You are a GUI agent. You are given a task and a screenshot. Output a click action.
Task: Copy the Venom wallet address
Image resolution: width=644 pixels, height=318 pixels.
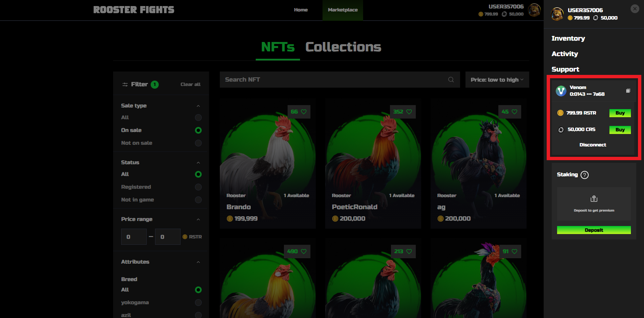coord(628,91)
